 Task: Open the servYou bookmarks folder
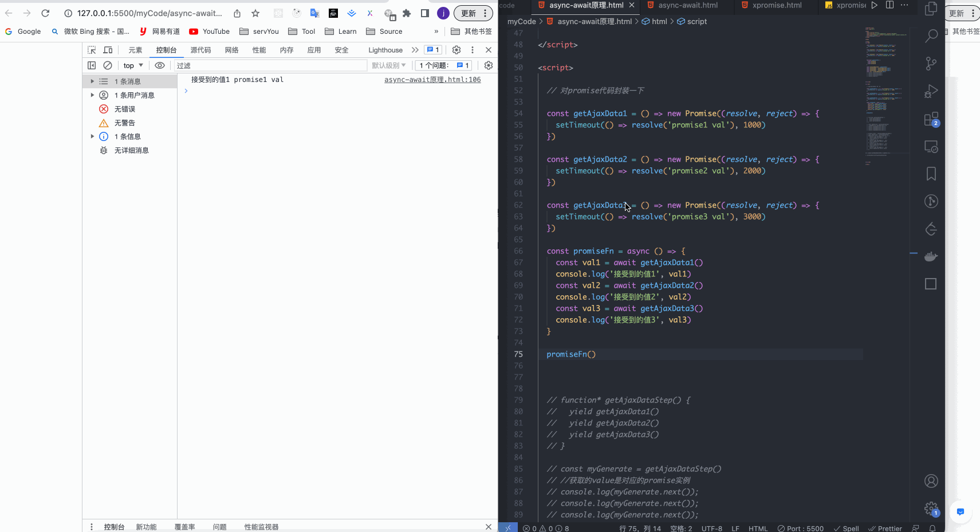[x=259, y=32]
